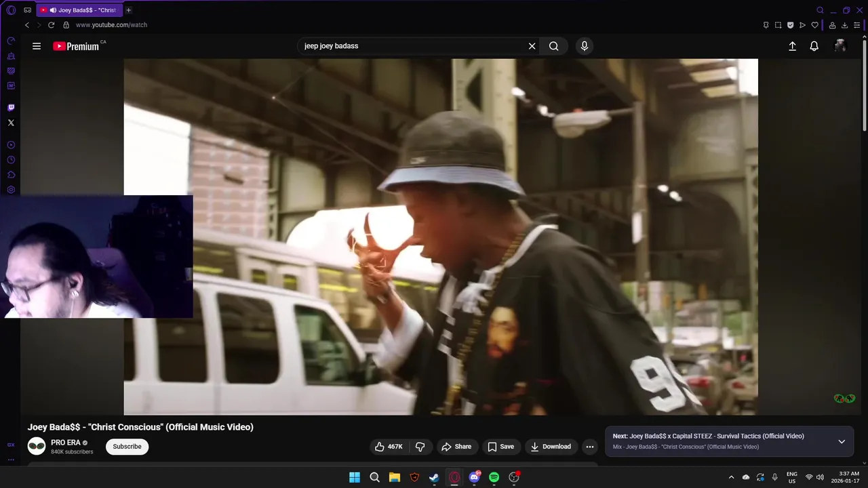Open the Opera GX main menu logo
This screenshot has width=868, height=488.
[11, 10]
